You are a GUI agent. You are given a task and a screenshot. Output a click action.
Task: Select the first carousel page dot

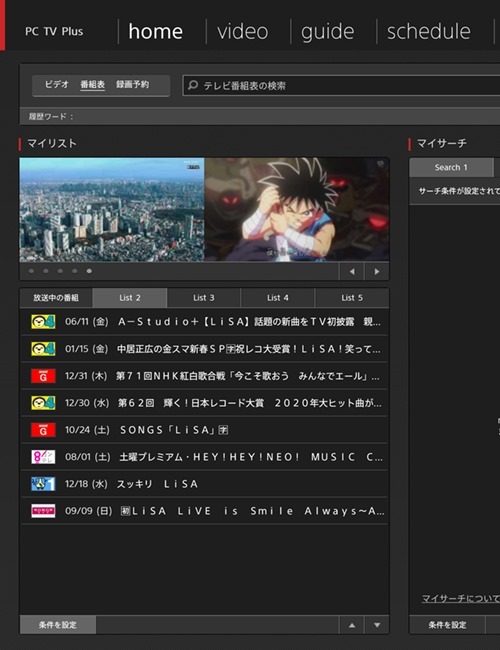(32, 271)
